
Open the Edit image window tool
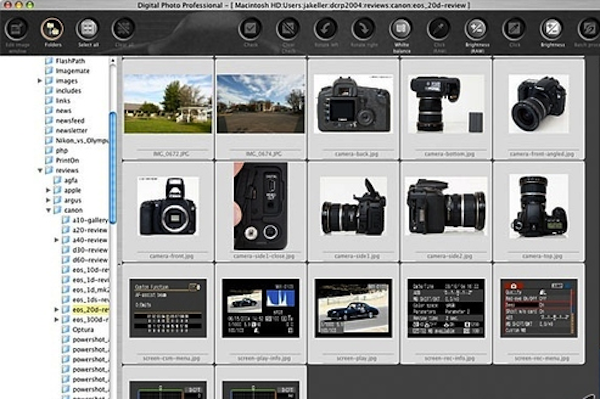point(16,29)
